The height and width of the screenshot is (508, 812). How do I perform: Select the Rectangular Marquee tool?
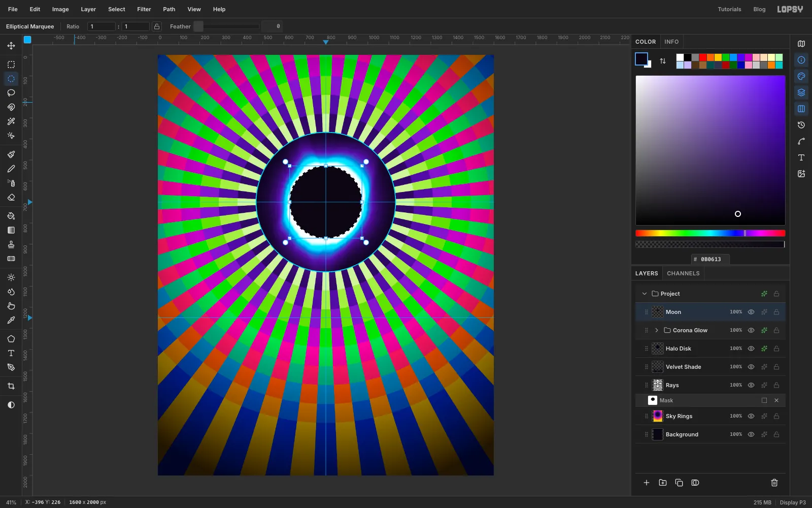[11, 65]
